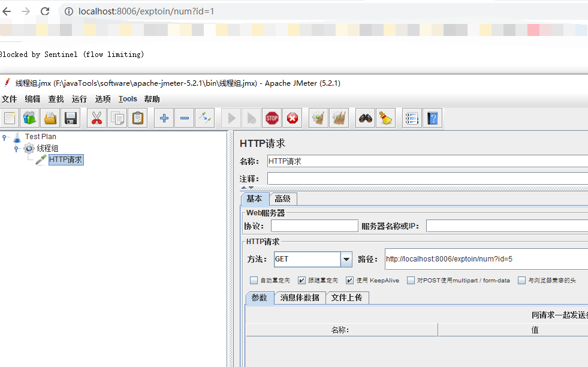Expand all nodes with the plus icon

click(164, 118)
